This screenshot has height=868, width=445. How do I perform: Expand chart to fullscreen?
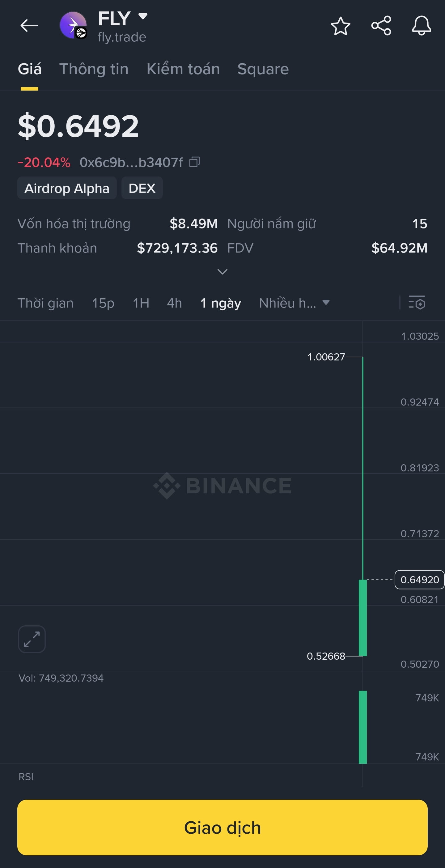click(32, 639)
